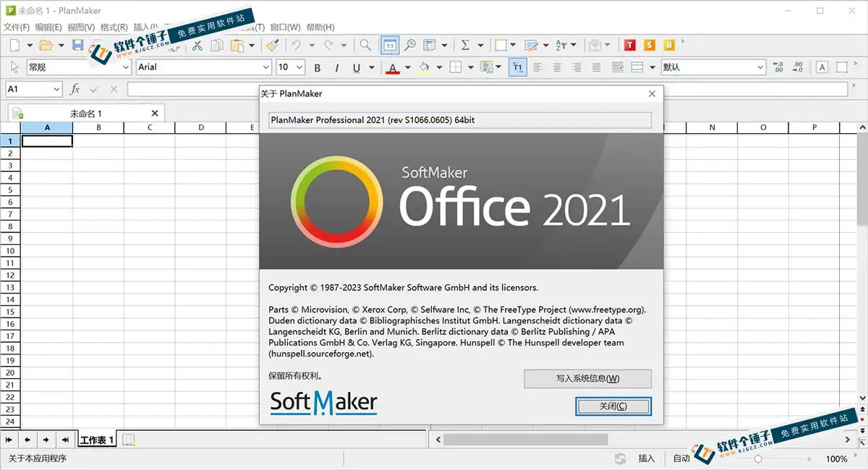
Task: Toggle underline formatting
Action: [356, 67]
